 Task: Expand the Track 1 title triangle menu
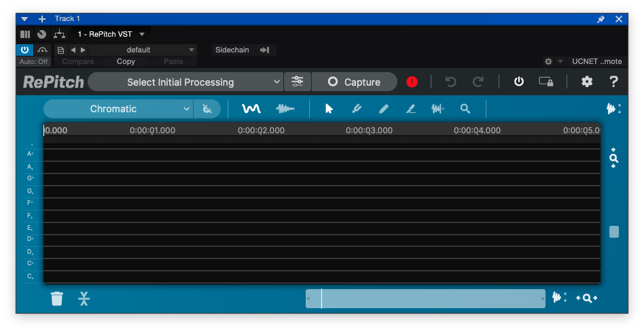[x=24, y=19]
